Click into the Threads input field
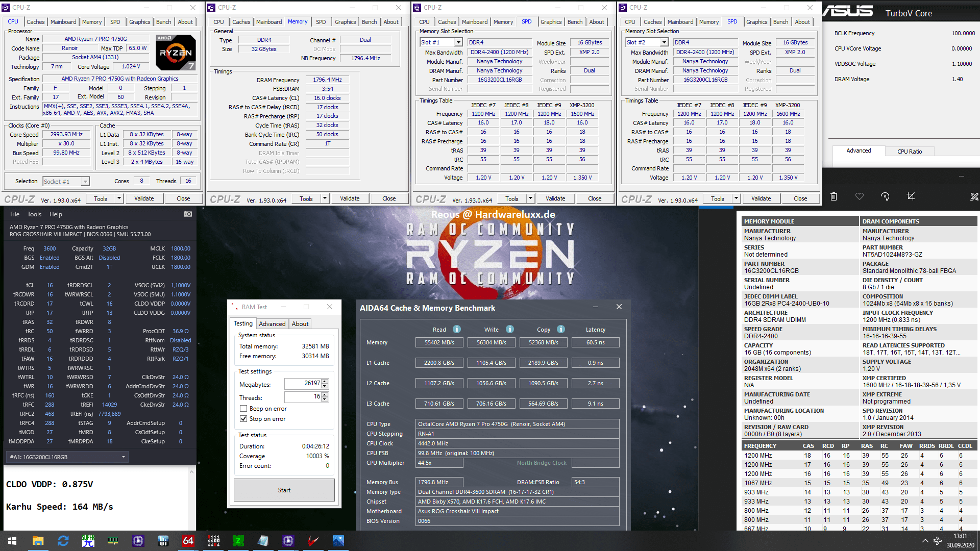 (303, 396)
